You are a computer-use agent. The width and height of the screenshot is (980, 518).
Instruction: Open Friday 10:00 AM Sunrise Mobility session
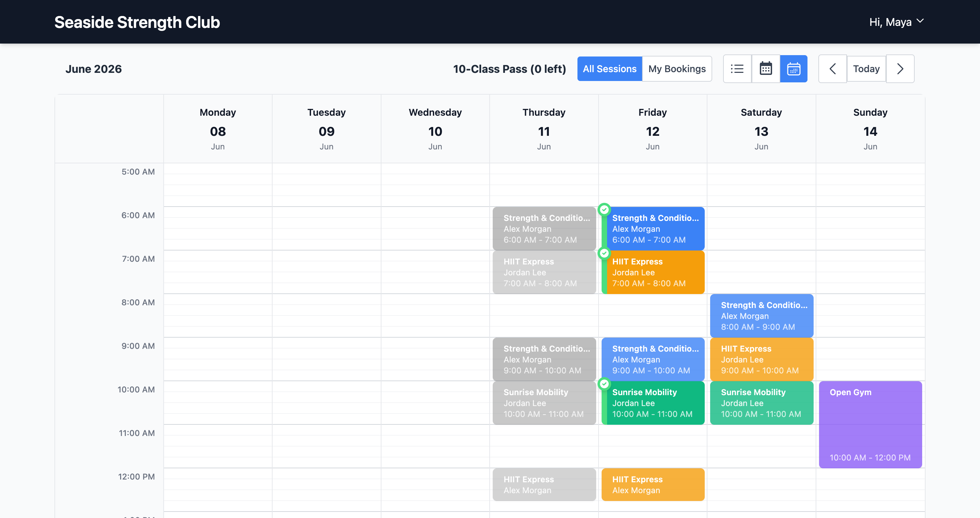pos(653,403)
